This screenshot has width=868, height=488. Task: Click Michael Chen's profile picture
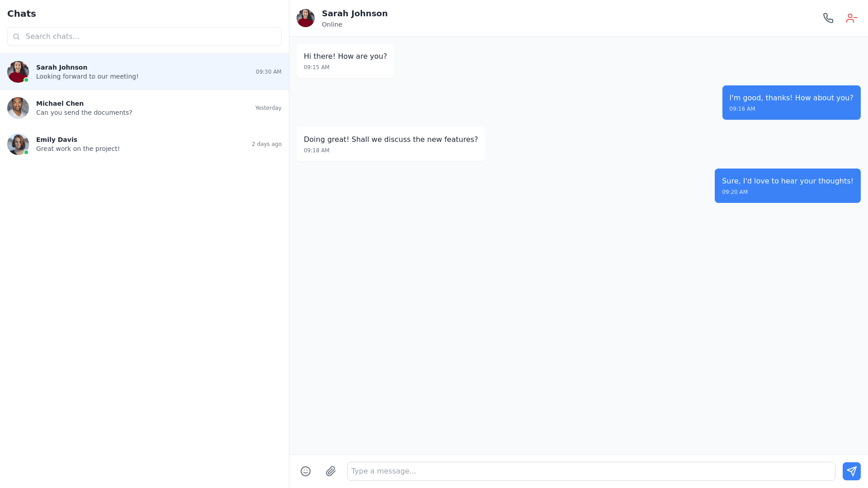click(18, 108)
